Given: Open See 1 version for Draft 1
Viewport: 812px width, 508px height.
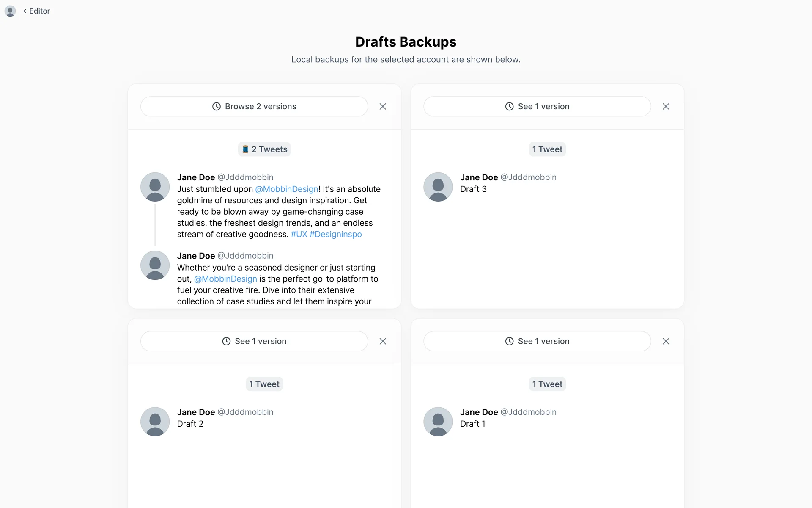Looking at the screenshot, I should [537, 341].
